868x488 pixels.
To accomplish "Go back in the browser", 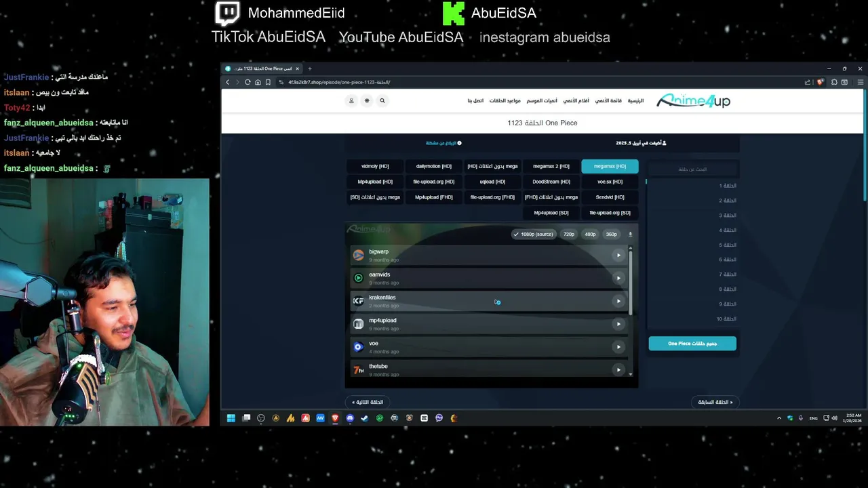I will pos(228,82).
